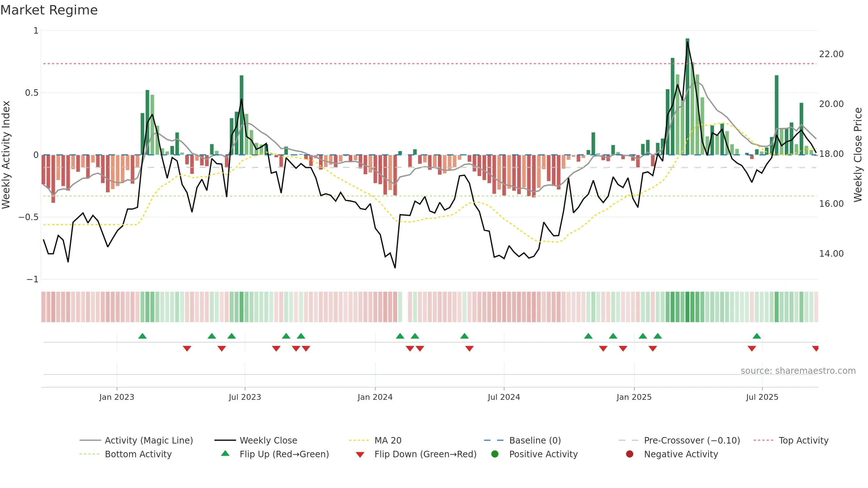Click the Weekly Close Price axis title
The width and height of the screenshot is (868, 488).
click(858, 155)
